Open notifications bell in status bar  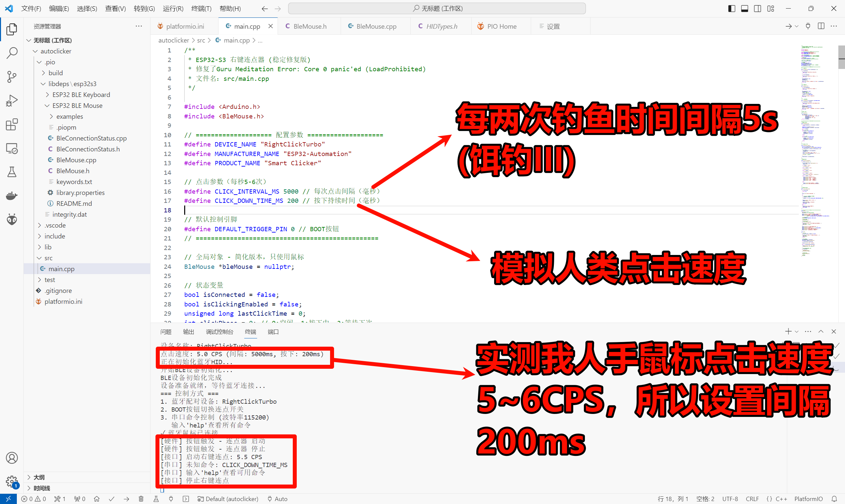(x=834, y=499)
